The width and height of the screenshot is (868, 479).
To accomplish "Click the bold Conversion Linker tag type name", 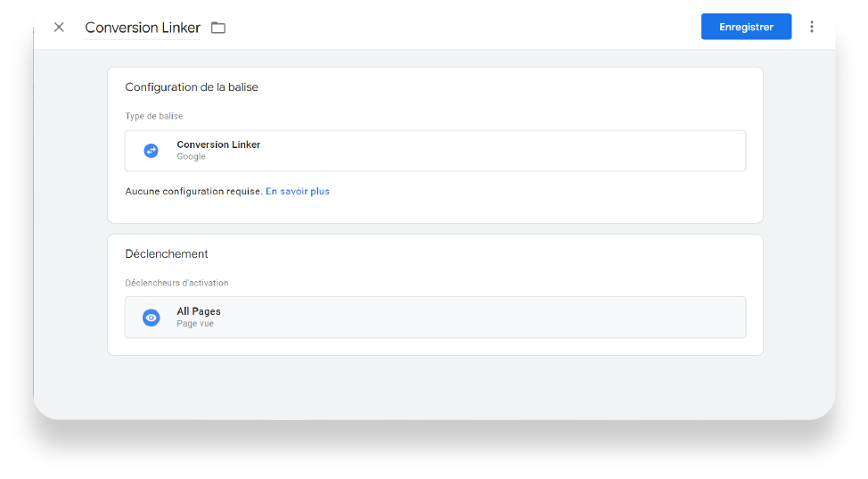I will click(218, 145).
